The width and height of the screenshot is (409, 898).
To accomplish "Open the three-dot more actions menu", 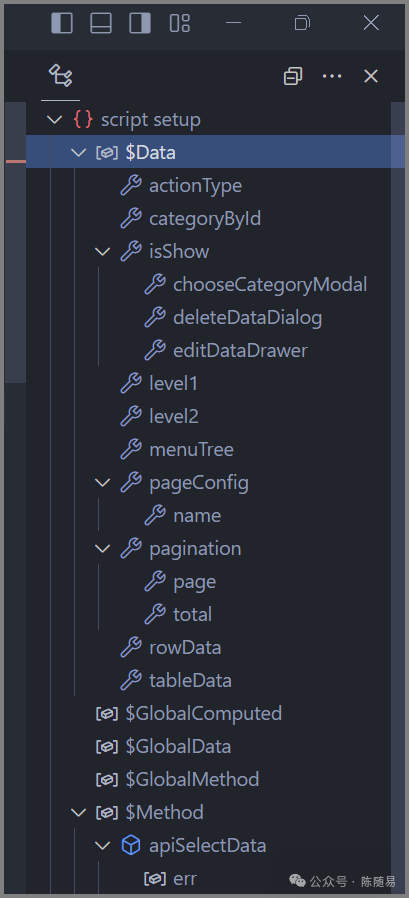I will point(332,76).
